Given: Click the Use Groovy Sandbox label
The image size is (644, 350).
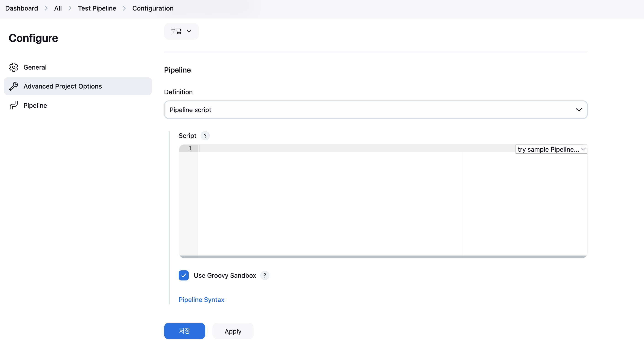Looking at the screenshot, I should point(225,275).
